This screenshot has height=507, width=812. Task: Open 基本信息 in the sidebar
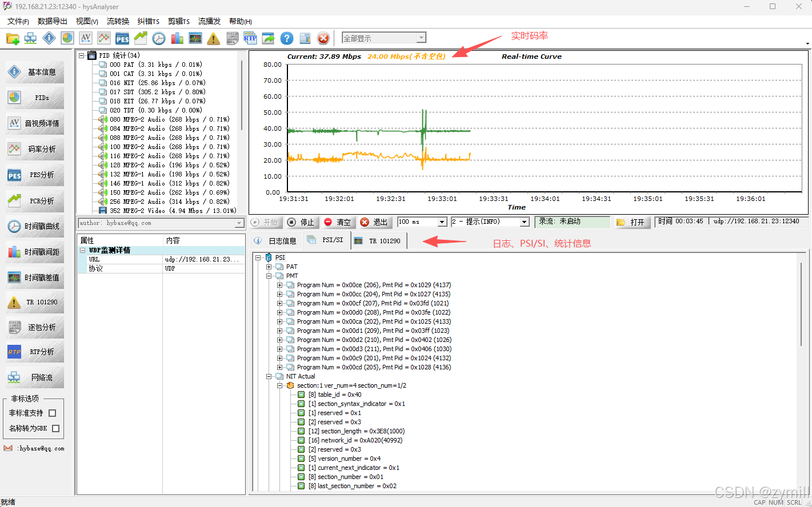(35, 72)
